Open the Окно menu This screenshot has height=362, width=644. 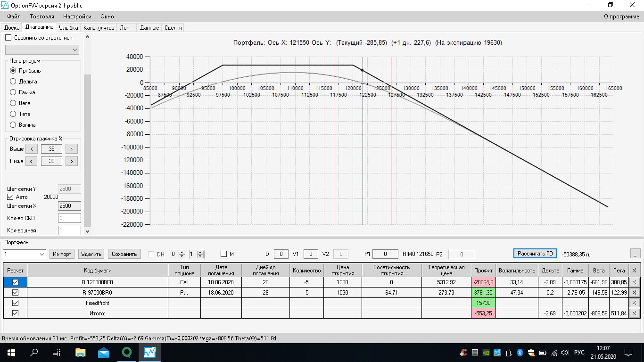coord(107,16)
